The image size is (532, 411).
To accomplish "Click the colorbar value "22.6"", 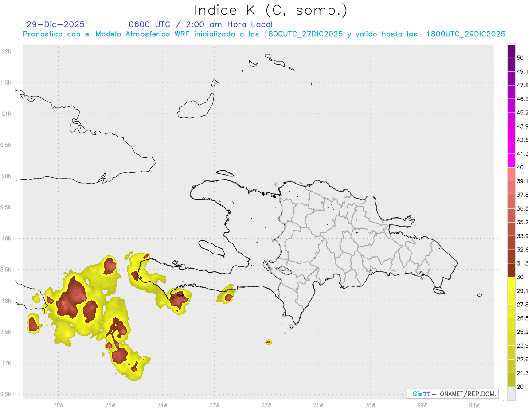I will tap(523, 360).
